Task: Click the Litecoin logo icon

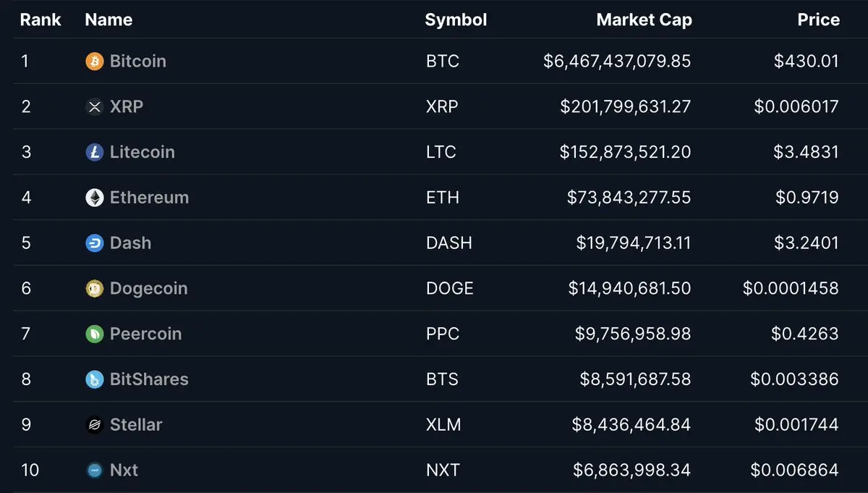Action: click(95, 152)
